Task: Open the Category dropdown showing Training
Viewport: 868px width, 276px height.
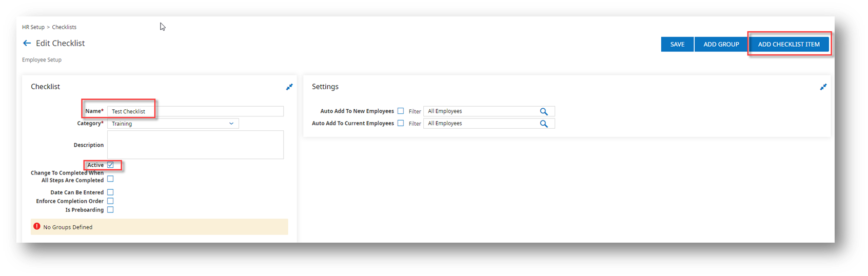Action: (x=173, y=124)
